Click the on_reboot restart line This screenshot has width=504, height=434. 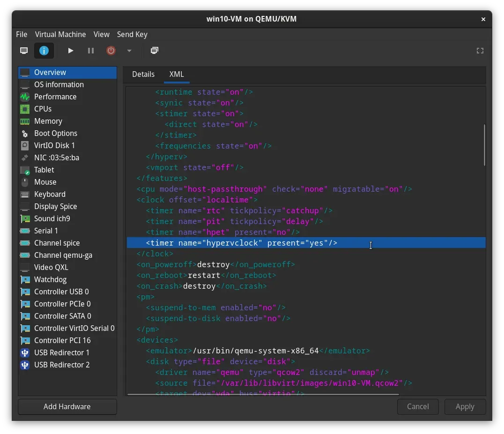point(207,276)
